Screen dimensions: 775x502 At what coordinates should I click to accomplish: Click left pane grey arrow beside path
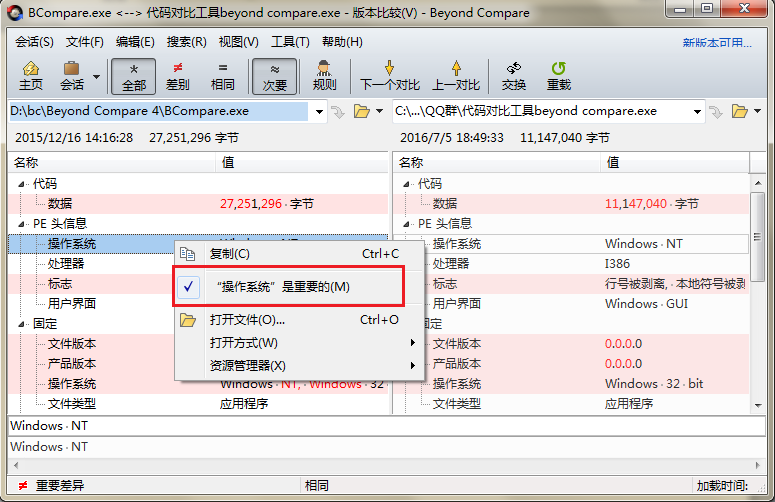(x=338, y=112)
